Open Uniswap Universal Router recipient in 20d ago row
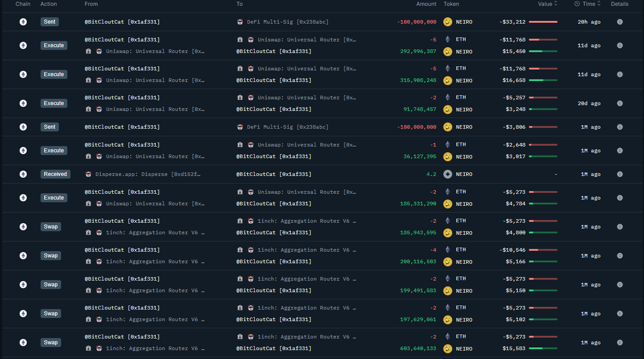644x359 pixels. (307, 98)
